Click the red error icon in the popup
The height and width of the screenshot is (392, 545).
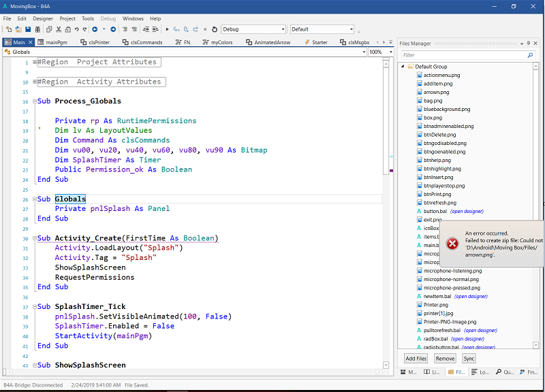(452, 244)
